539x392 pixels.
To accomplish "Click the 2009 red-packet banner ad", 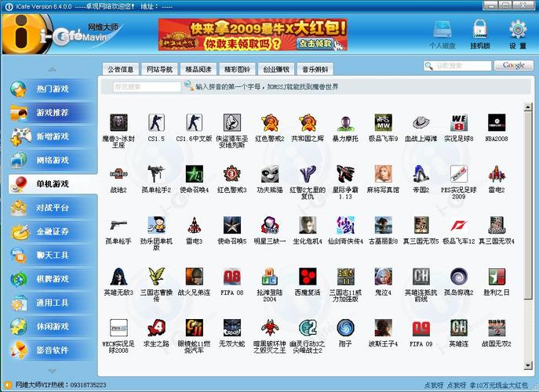I will pyautogui.click(x=253, y=34).
